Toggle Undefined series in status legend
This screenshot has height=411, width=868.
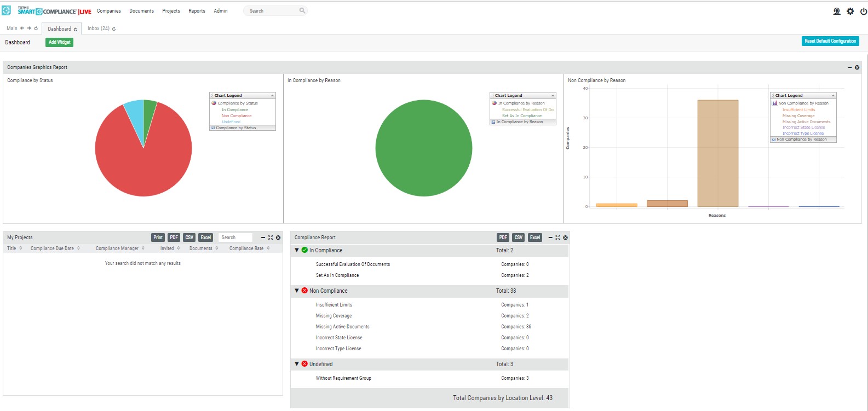231,122
